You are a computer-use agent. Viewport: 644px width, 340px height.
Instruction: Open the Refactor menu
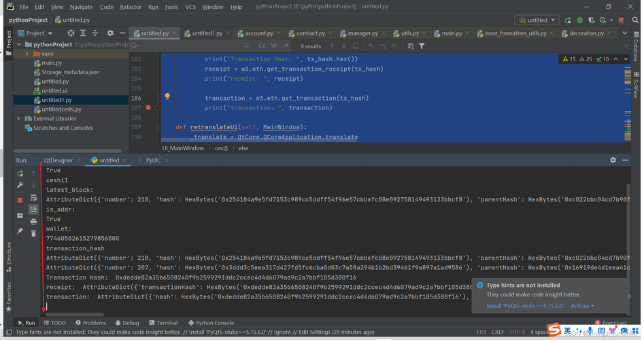click(130, 7)
